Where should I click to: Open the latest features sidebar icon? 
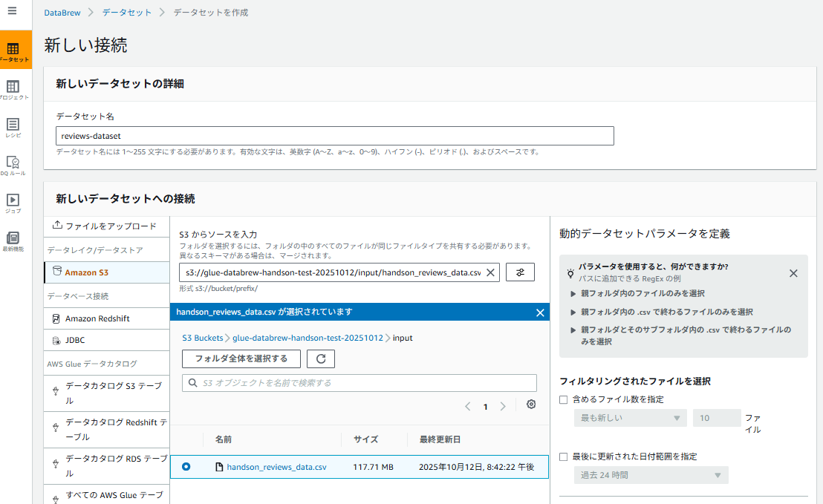click(13, 241)
